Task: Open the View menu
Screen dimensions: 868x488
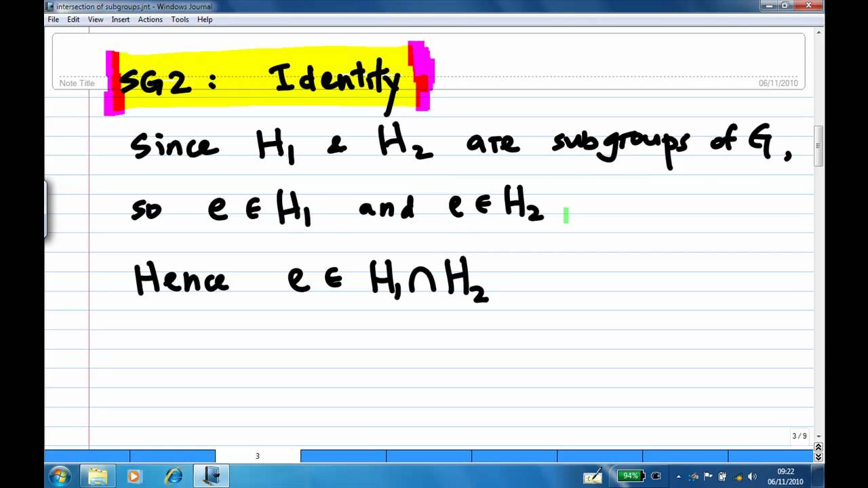Action: 96,20
